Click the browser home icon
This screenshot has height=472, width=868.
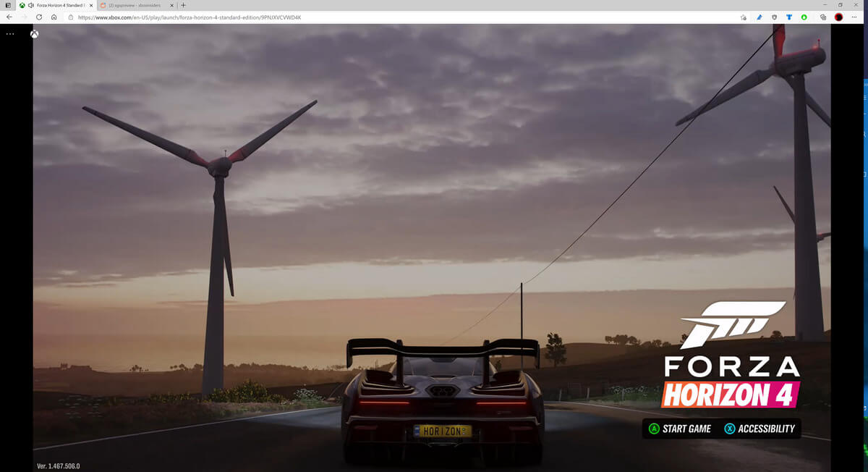pyautogui.click(x=54, y=17)
